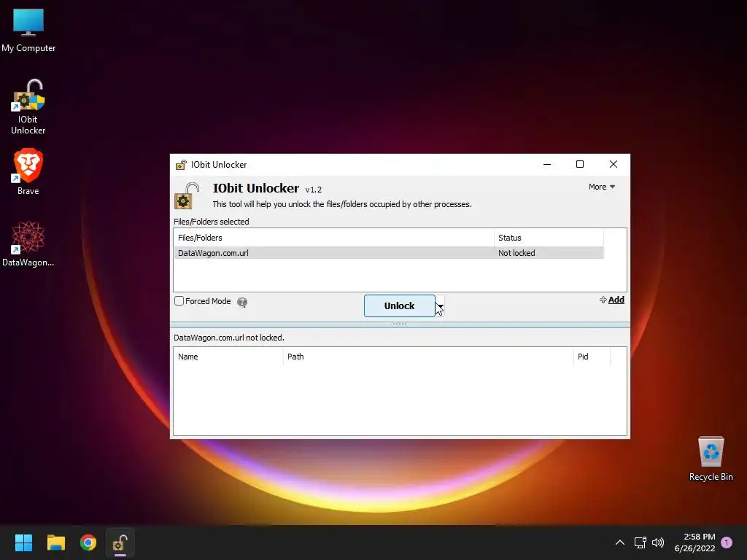Open File Explorer from the taskbar

(55, 542)
